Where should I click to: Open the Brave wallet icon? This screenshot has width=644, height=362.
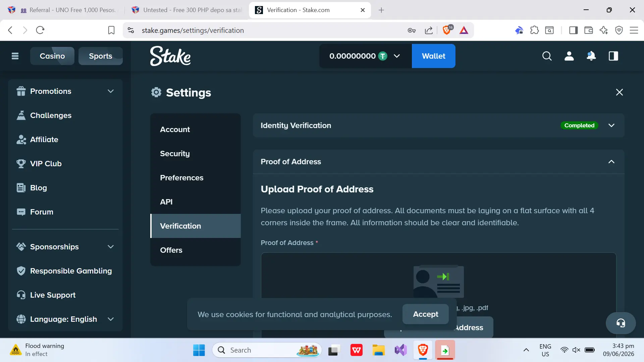[589, 30]
